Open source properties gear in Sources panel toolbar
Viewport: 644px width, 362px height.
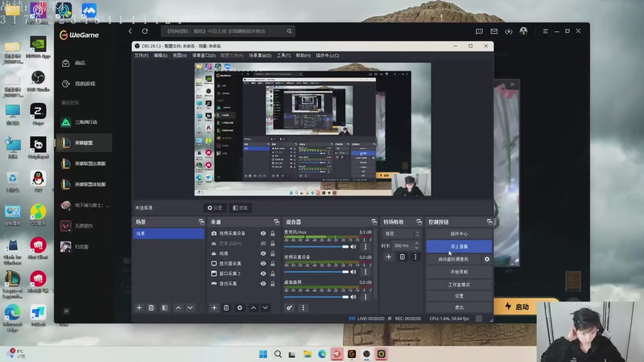(240, 308)
